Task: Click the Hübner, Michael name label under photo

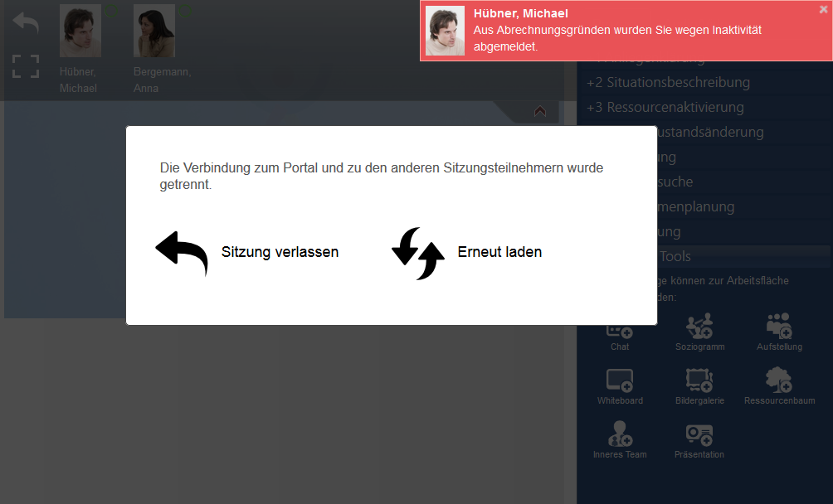Action: (x=78, y=80)
